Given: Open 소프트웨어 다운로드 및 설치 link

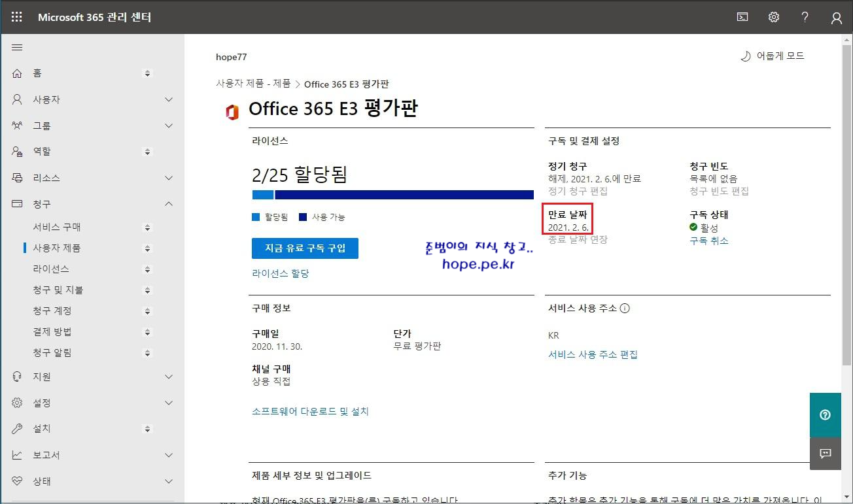Looking at the screenshot, I should click(310, 411).
